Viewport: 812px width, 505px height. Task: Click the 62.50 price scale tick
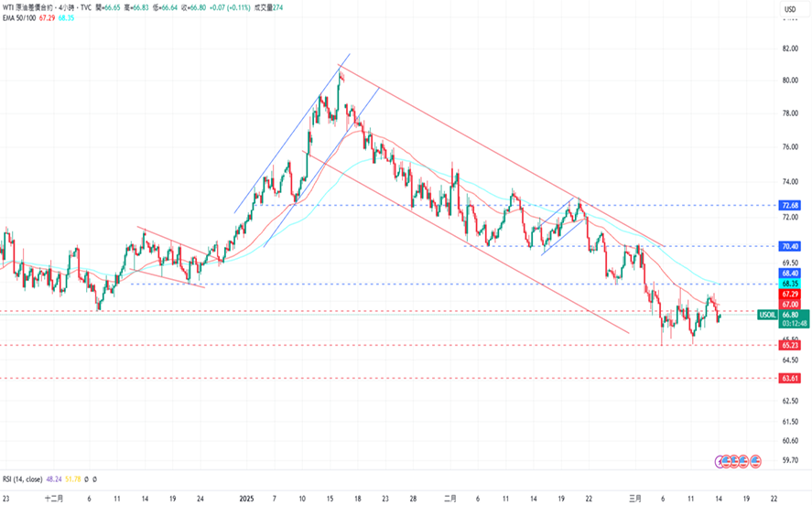(x=790, y=401)
